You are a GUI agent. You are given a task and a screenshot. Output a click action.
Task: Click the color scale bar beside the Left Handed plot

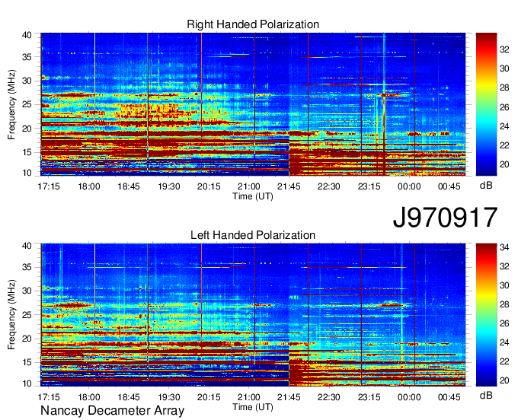point(486,315)
